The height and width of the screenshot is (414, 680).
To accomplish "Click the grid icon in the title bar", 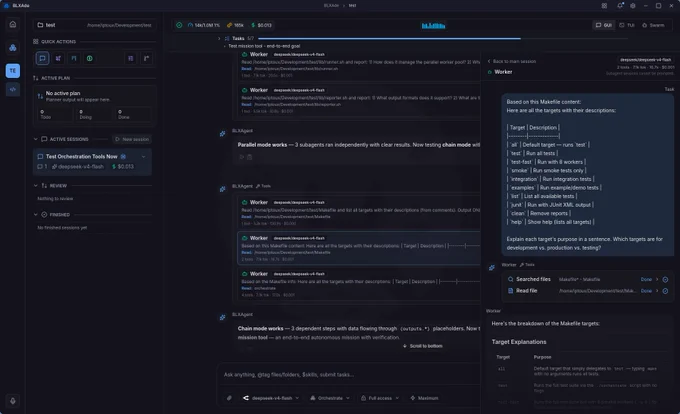I will pos(604,6).
